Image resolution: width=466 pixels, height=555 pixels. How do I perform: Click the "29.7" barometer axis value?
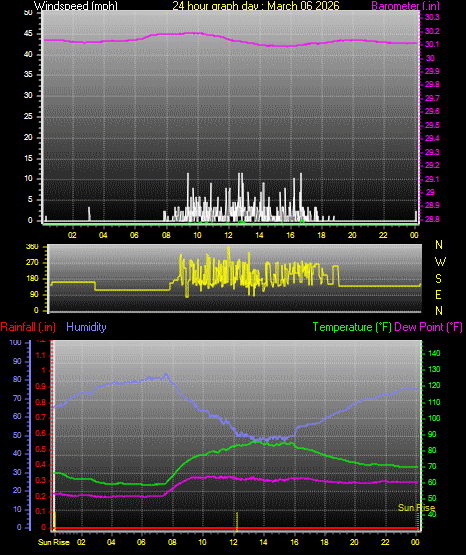(x=432, y=98)
